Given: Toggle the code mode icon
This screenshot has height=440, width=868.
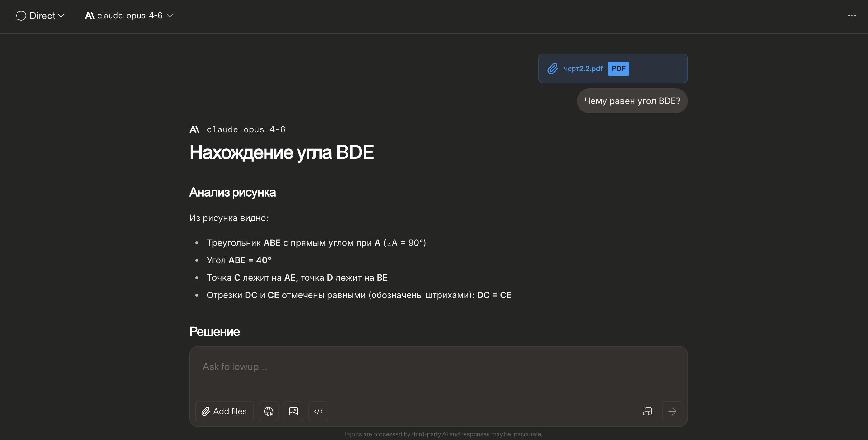Looking at the screenshot, I should tap(318, 411).
